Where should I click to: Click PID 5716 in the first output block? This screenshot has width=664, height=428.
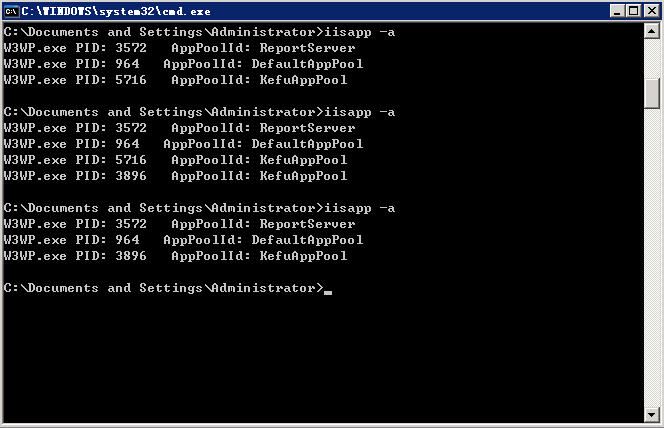(131, 80)
